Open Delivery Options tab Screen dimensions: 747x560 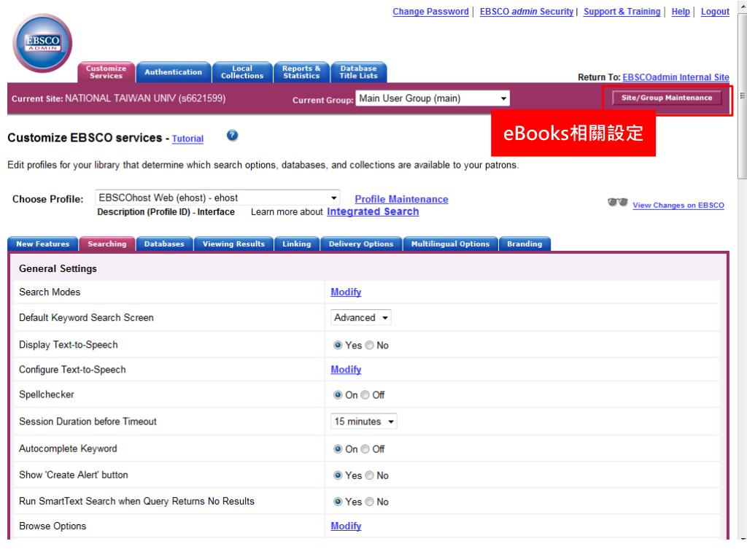pyautogui.click(x=361, y=244)
